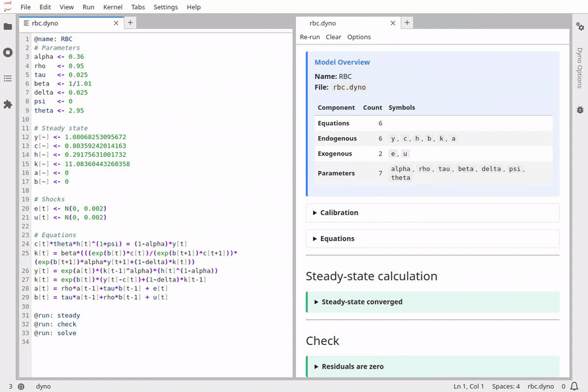The width and height of the screenshot is (588, 392).
Task: Click rbc.dyno file name in status bar
Action: click(x=540, y=386)
